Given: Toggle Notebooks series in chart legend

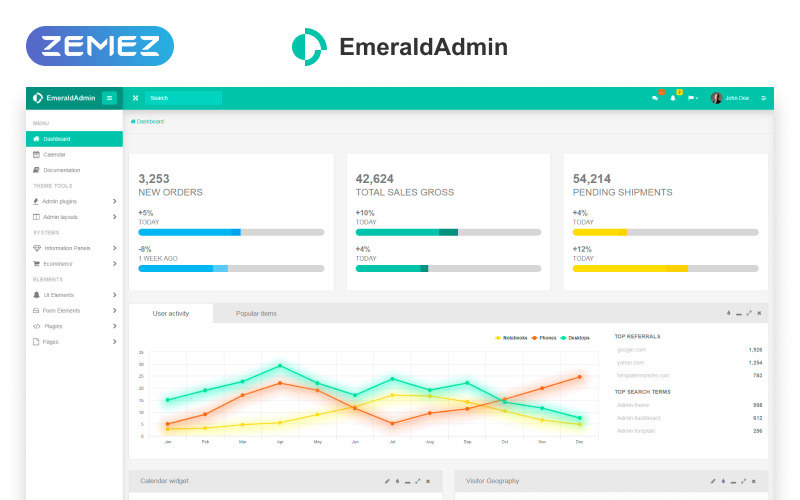Looking at the screenshot, I should [x=511, y=338].
